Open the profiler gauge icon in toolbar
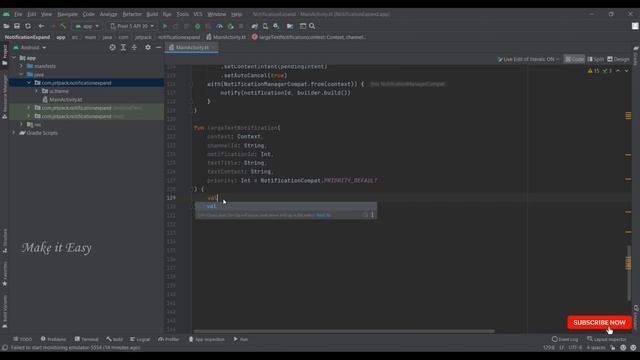The image size is (640, 360). click(x=219, y=26)
